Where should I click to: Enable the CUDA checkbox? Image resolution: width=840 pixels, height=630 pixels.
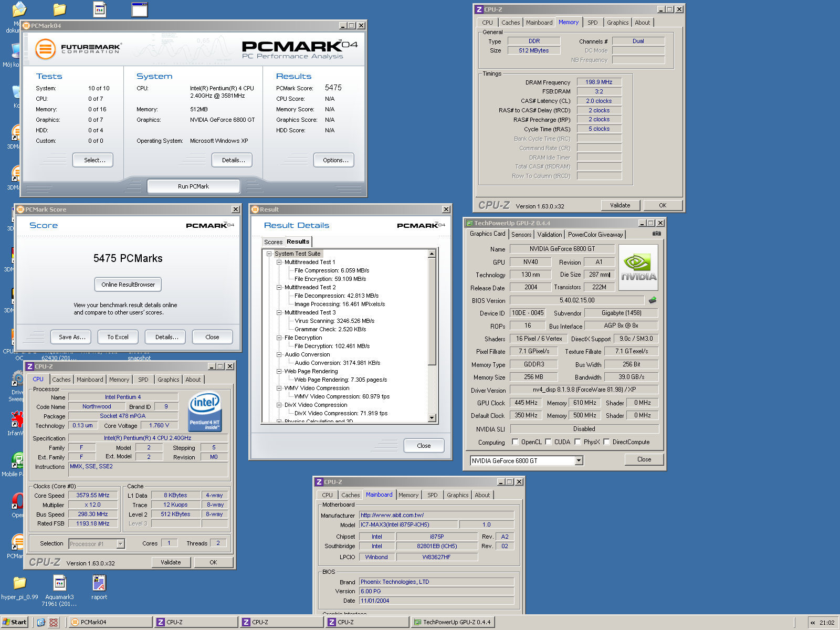(548, 442)
